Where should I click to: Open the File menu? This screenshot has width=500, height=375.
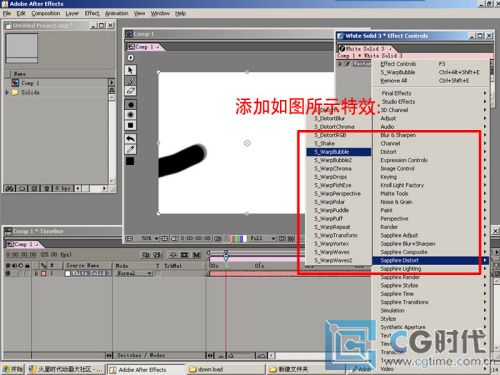7,13
